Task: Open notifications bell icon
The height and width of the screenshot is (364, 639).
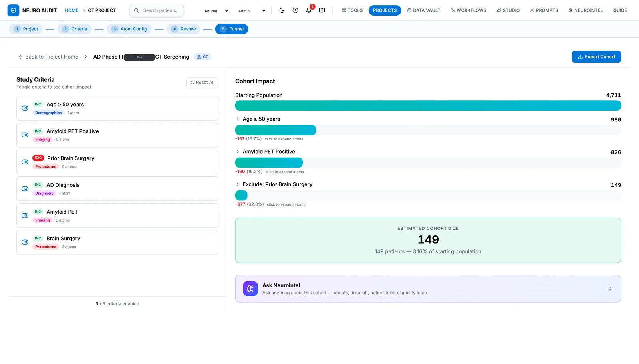Action: (309, 10)
